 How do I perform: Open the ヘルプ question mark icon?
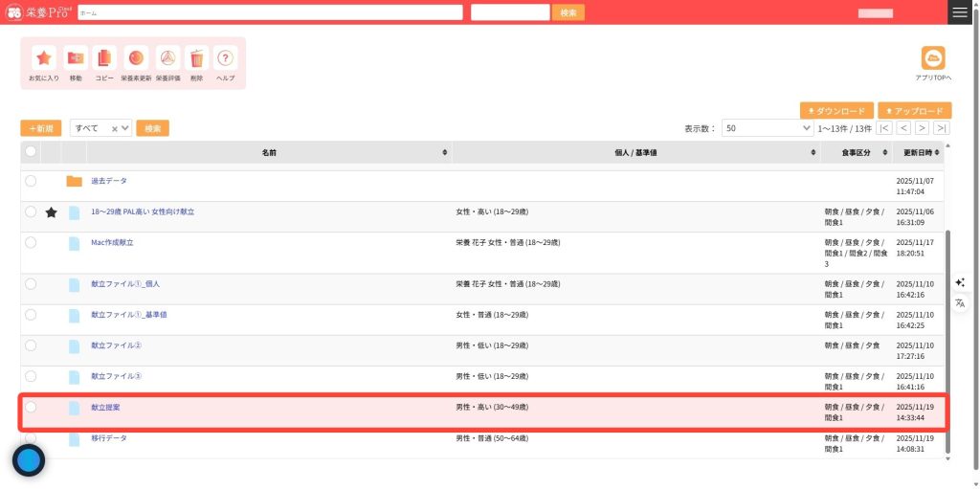pos(226,58)
